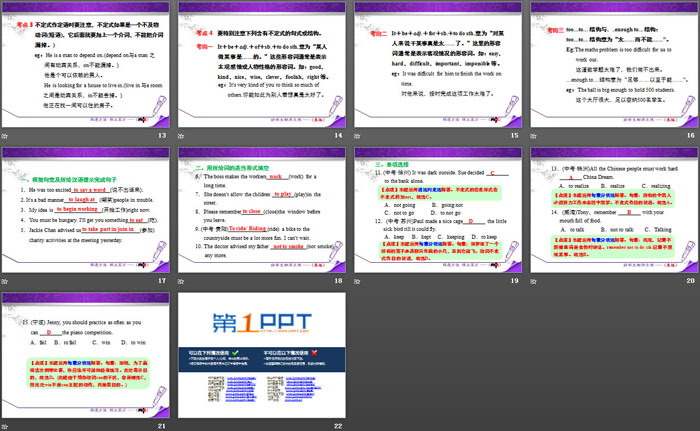Image resolution: width=700 pixels, height=431 pixels.
Task: Click slide number label "21"
Action: [x=162, y=426]
